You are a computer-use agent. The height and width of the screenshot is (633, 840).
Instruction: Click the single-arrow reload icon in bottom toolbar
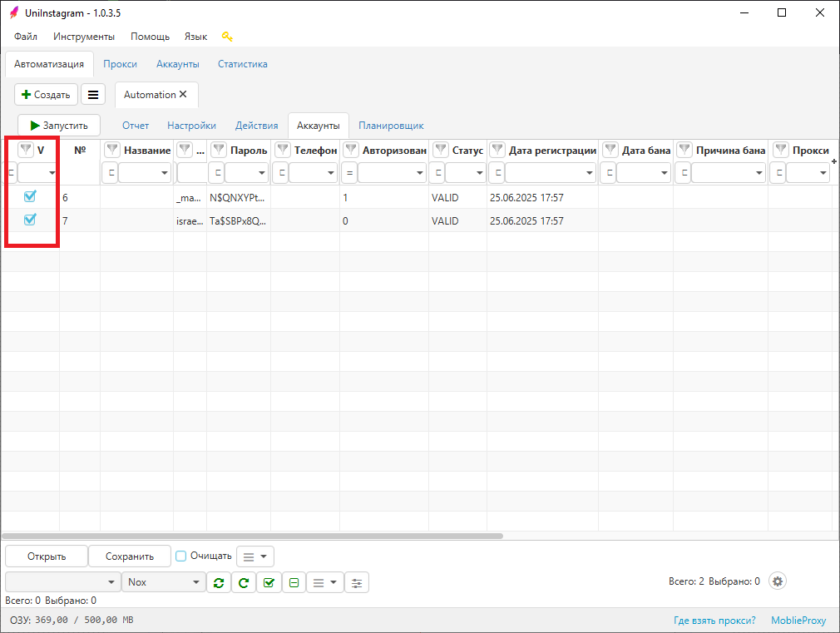(x=244, y=582)
